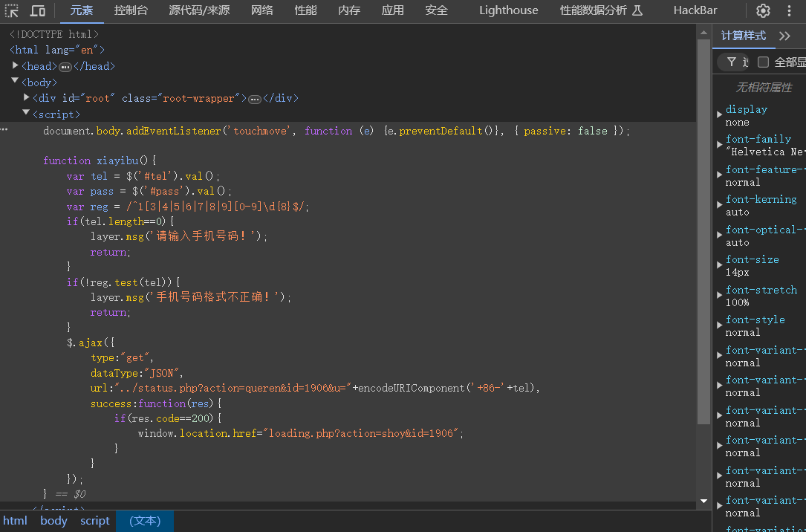Enable the 全部显示 checkbox
Screen dimensions: 806x532
click(x=763, y=62)
